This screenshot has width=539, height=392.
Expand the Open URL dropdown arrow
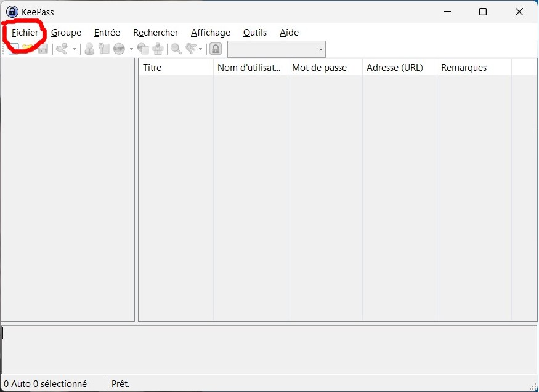click(x=131, y=49)
